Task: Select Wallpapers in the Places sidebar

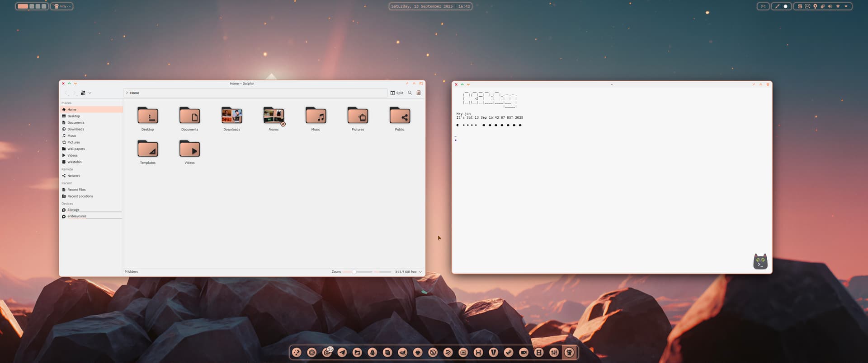Action: (x=76, y=149)
